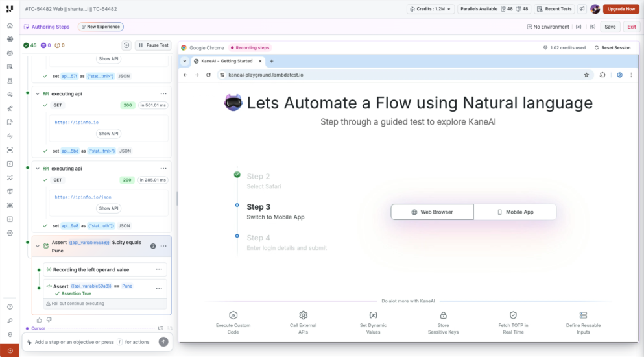Screen dimensions: 644x357
Task: Bookmark page with the star icon
Action: [586, 75]
